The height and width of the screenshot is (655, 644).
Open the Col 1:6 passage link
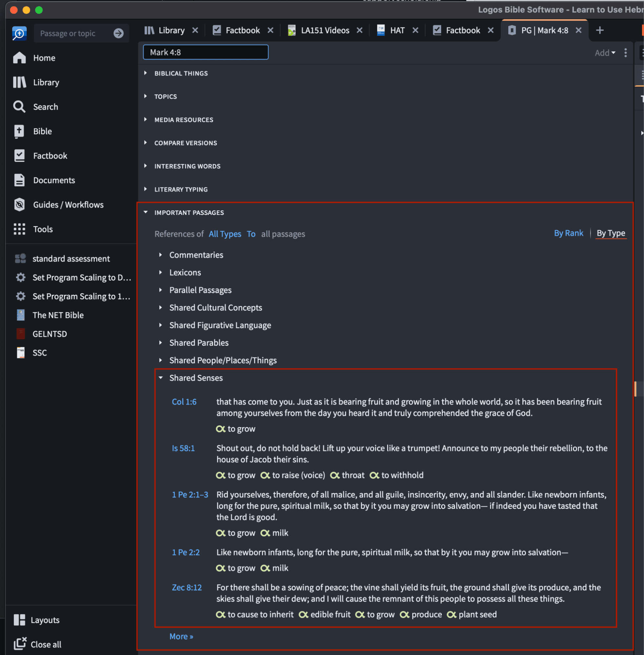tap(184, 402)
